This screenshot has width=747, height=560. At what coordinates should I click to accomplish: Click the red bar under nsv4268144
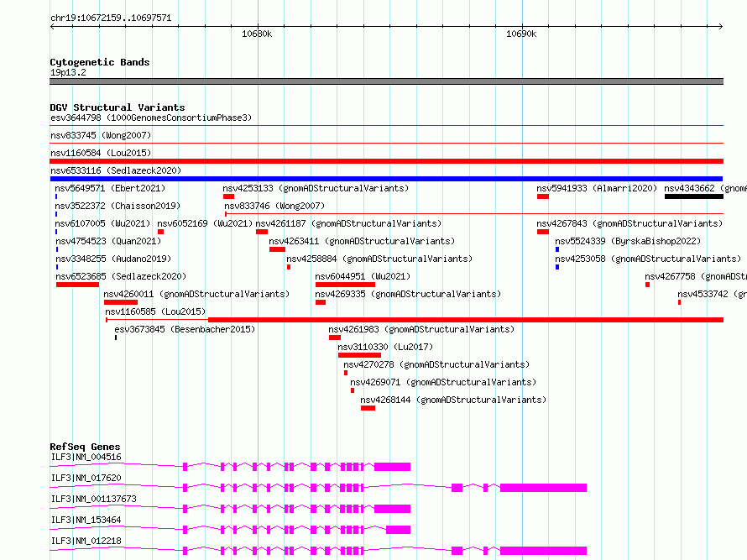pos(368,408)
